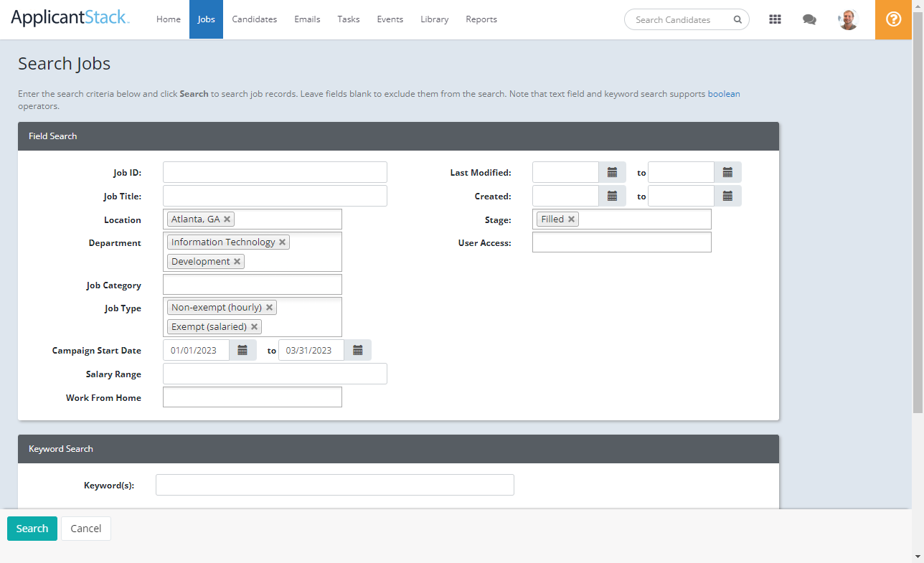
Task: Click the Keyword(s) input field
Action: point(334,485)
